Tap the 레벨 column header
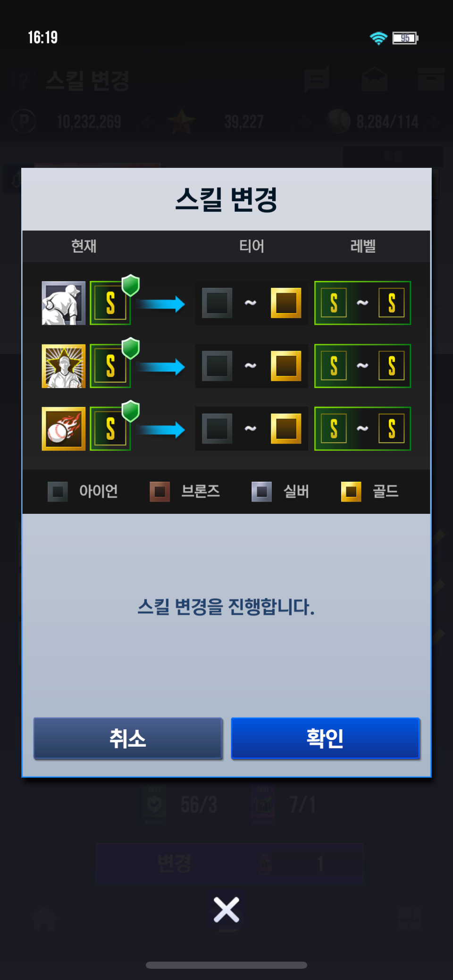453x980 pixels. pos(363,246)
